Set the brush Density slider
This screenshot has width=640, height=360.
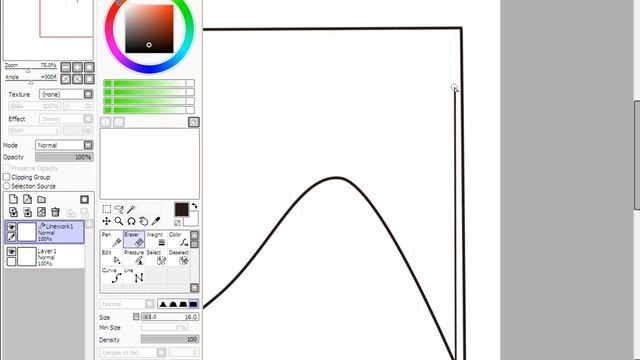[170, 339]
